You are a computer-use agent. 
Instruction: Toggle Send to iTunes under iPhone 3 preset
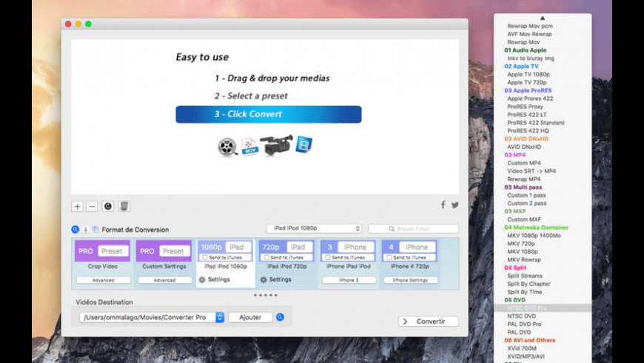(328, 257)
